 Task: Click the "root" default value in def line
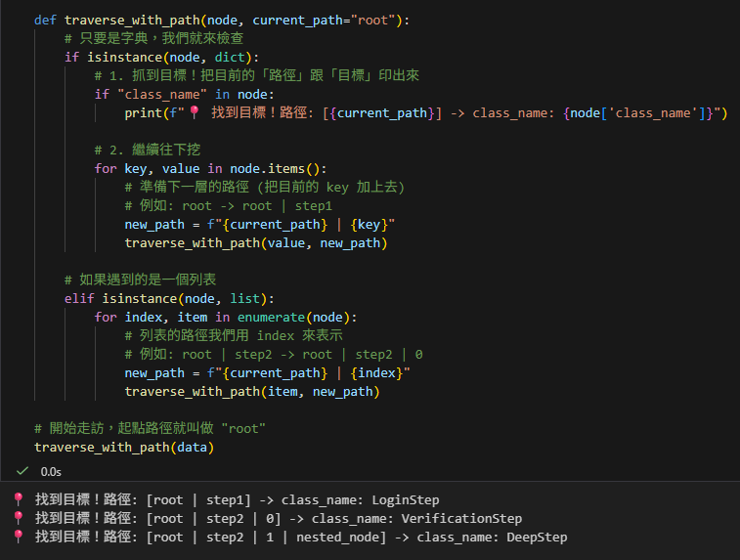point(372,21)
